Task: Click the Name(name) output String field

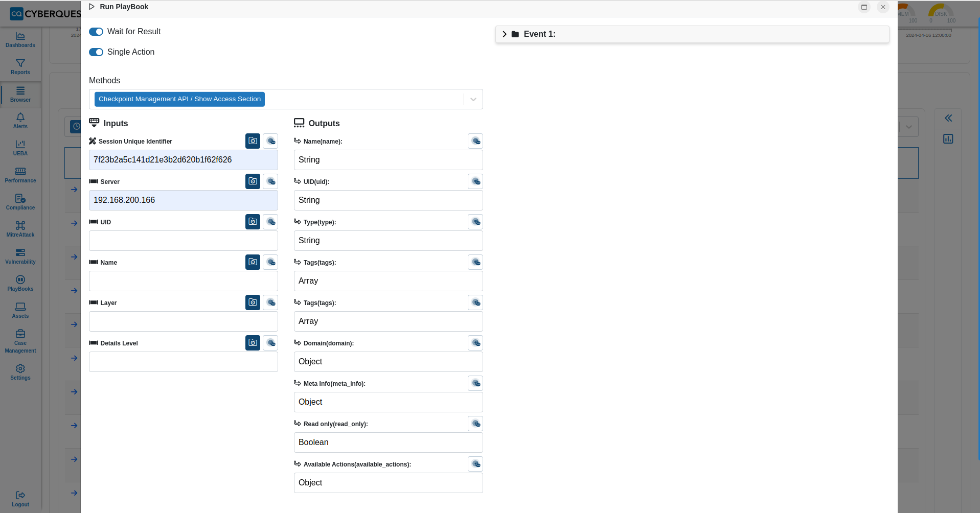Action: coord(389,160)
